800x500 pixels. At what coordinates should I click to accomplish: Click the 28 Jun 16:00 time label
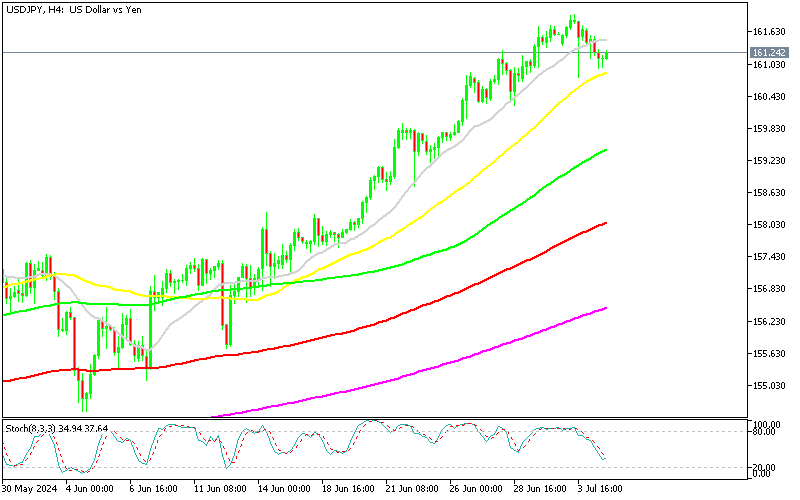540,489
